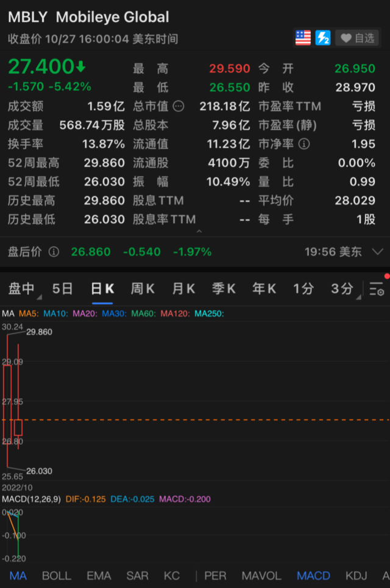390x588 pixels.
Task: Tap the US flag market icon
Action: click(303, 38)
